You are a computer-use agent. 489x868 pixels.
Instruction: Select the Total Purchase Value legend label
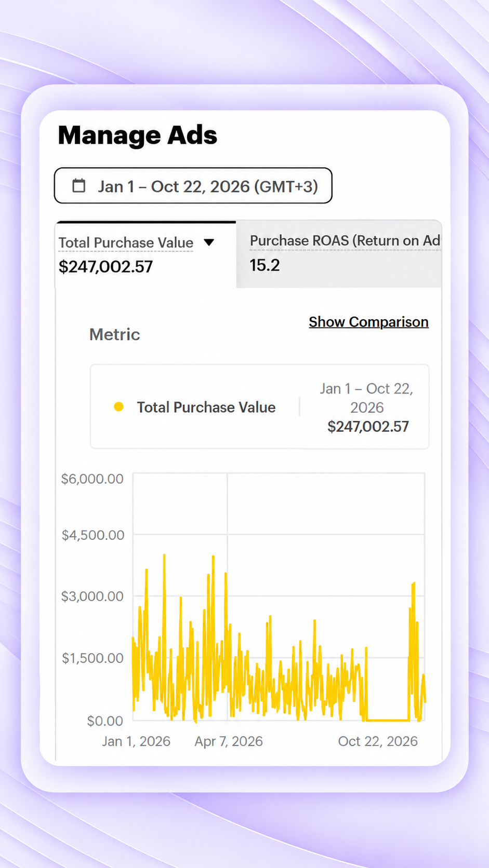[206, 407]
